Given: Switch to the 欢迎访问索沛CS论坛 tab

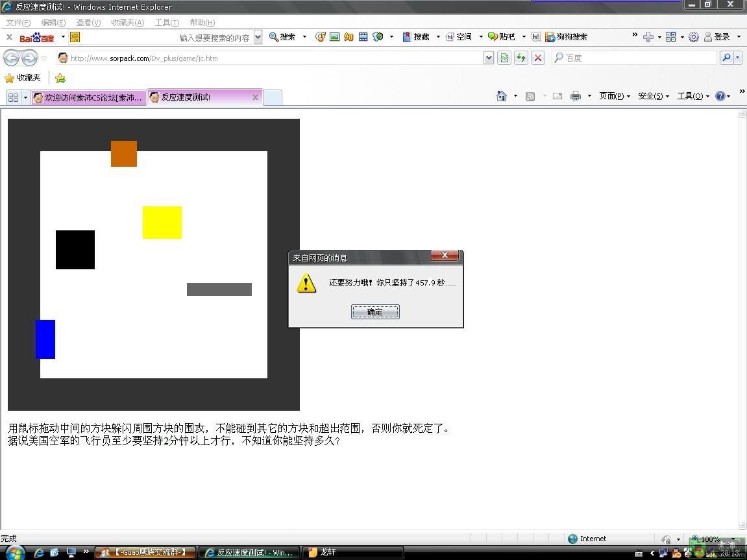Looking at the screenshot, I should coord(89,97).
